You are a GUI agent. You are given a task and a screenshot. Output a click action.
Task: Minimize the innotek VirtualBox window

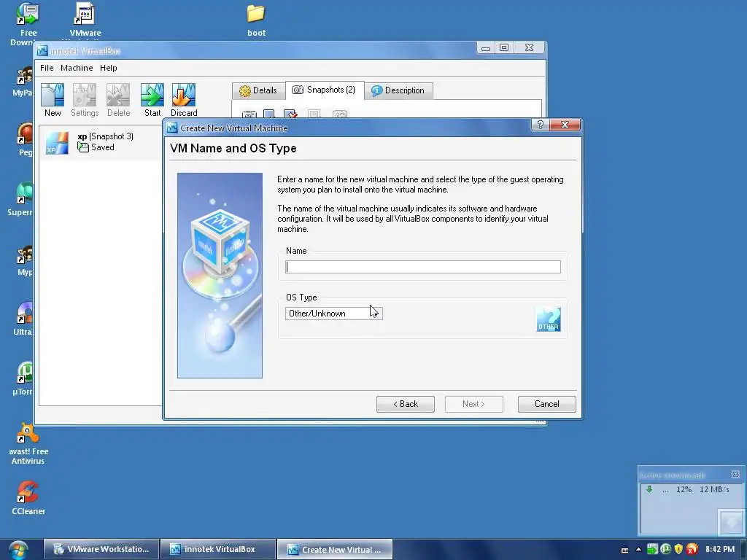coord(485,47)
